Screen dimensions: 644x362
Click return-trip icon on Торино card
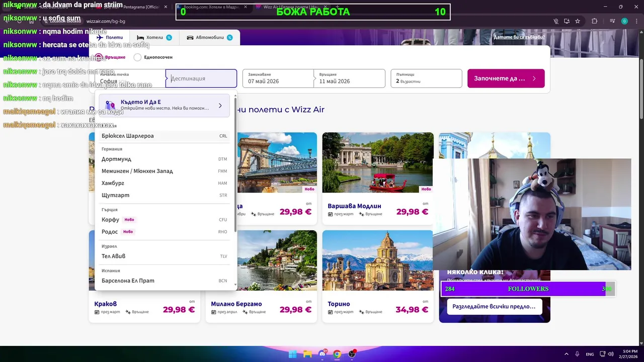click(x=362, y=312)
